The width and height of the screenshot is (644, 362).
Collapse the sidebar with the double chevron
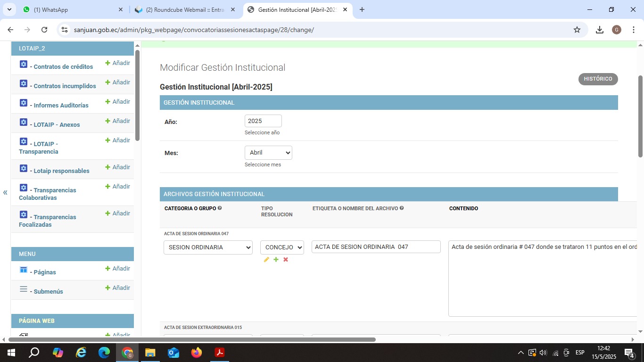(5, 192)
